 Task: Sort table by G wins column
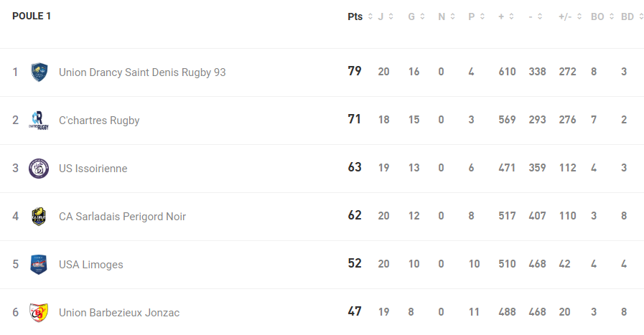(416, 16)
